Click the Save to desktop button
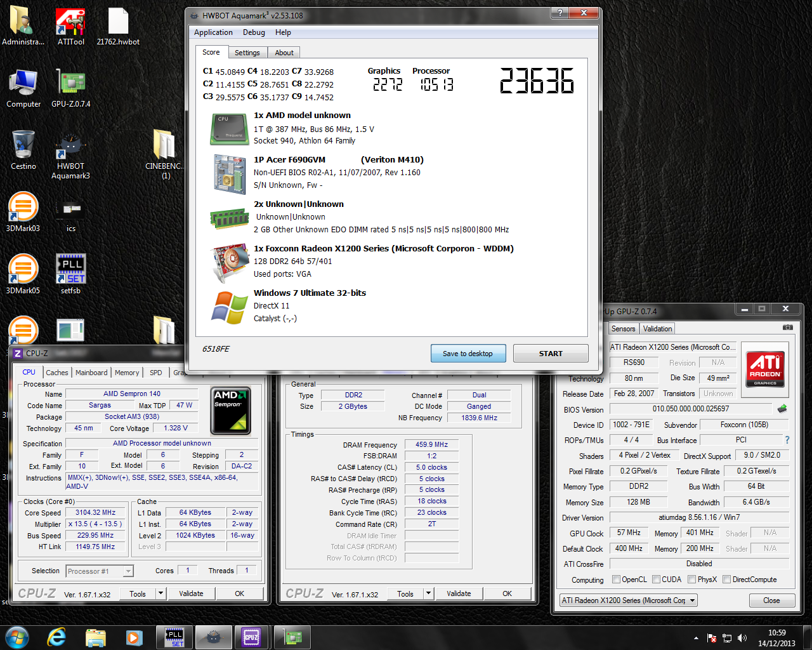The image size is (812, 650). click(468, 354)
